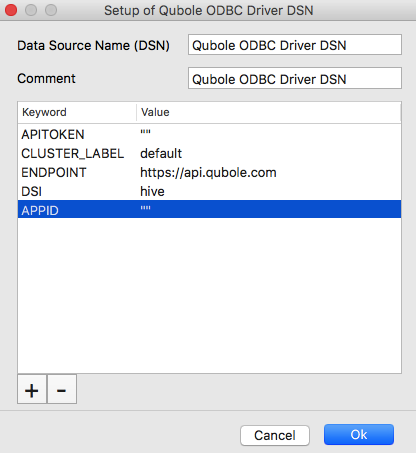The width and height of the screenshot is (416, 453).
Task: Edit the Comment text field
Action: [295, 78]
